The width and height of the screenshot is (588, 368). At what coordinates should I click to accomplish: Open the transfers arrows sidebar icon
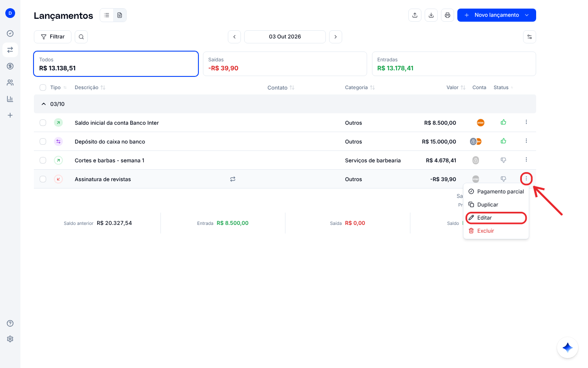click(10, 50)
